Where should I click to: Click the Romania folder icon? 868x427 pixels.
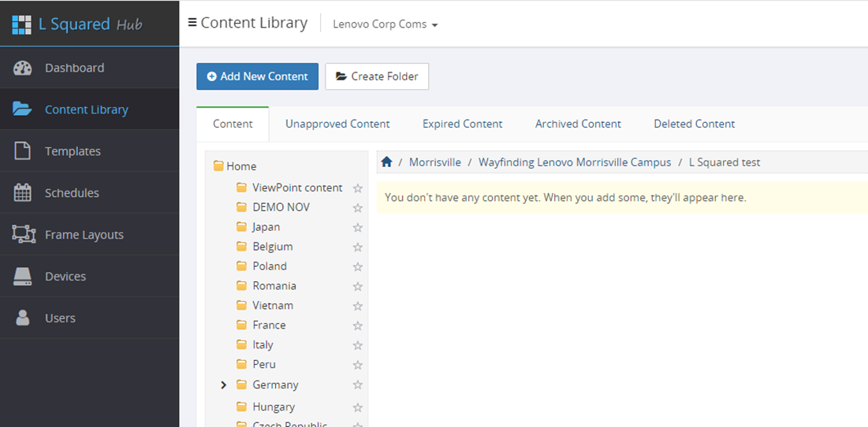[x=241, y=286]
